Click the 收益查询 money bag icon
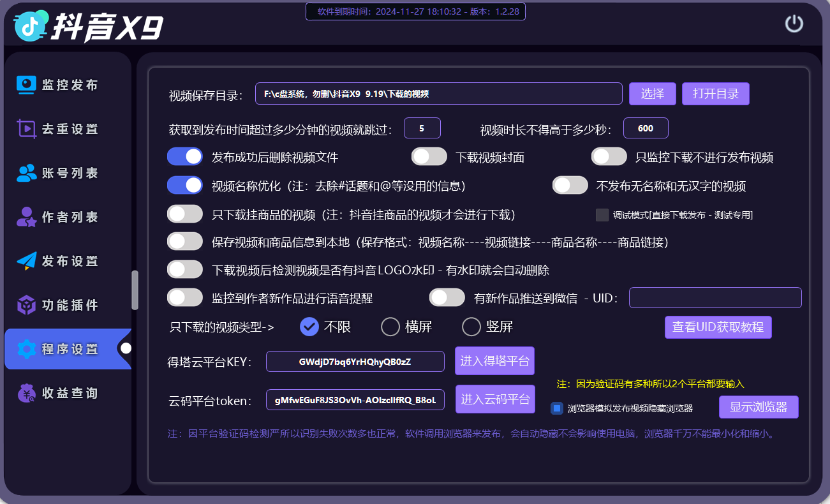The width and height of the screenshot is (830, 504). [x=26, y=393]
